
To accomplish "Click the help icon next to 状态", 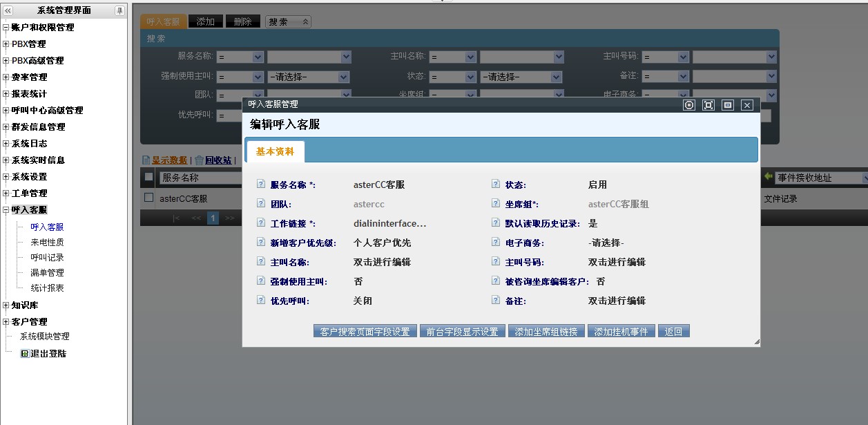I will point(496,185).
